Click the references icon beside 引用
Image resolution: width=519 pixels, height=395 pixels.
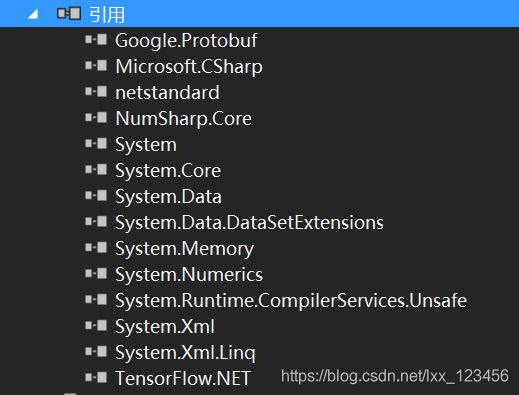pos(69,14)
